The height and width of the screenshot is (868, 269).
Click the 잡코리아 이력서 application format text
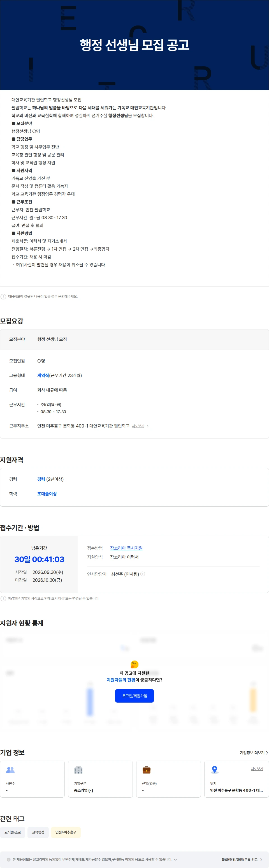point(124,557)
